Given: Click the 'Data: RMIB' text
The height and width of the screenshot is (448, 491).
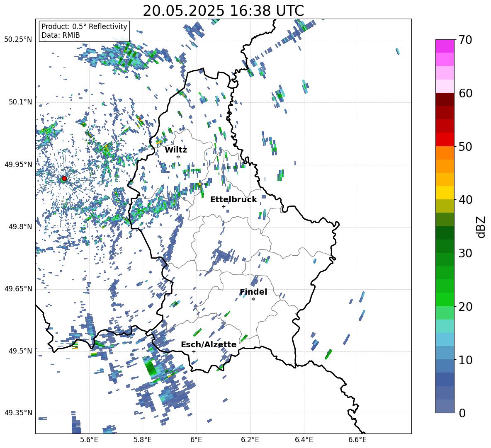Looking at the screenshot, I should (61, 35).
